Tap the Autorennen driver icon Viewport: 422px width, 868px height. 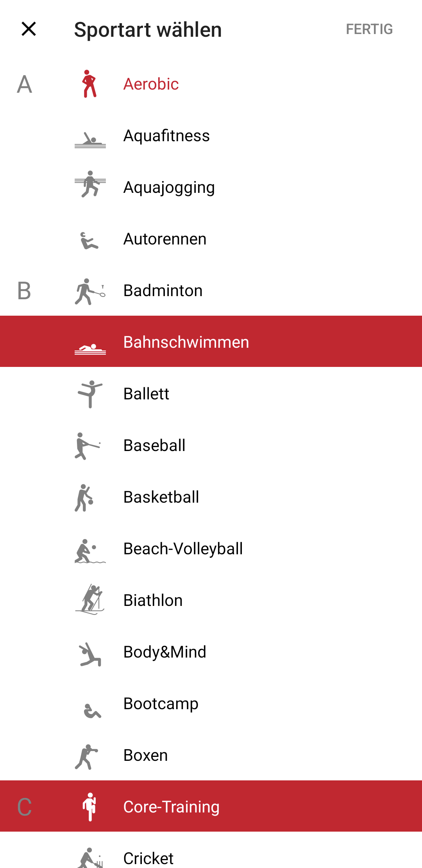tap(89, 240)
